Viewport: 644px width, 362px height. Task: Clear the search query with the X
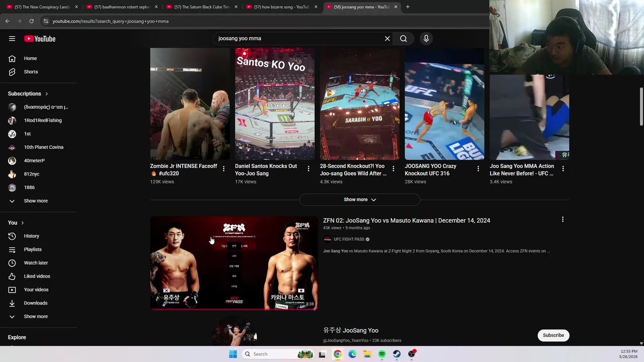[x=387, y=38]
